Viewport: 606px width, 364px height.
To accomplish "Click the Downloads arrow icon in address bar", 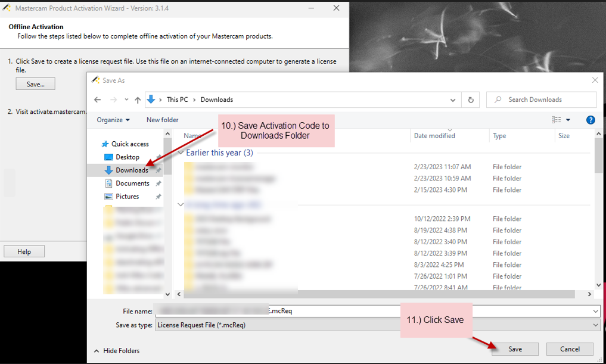I will 151,99.
